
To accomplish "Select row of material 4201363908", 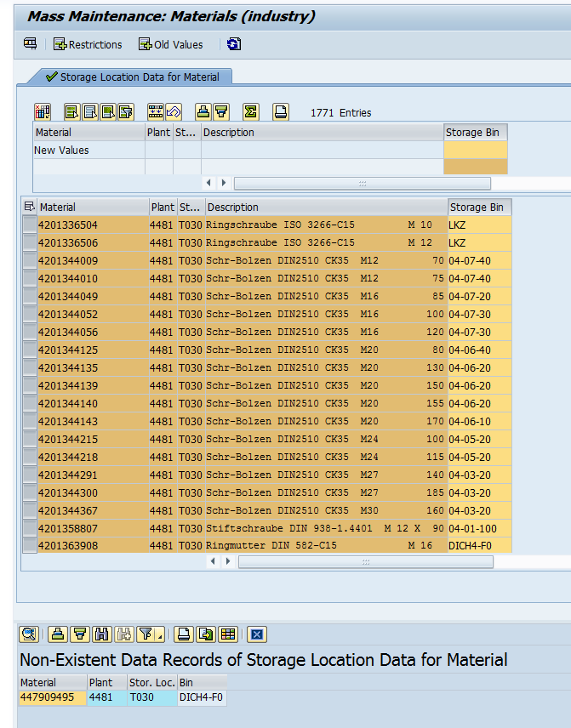I will click(x=30, y=545).
